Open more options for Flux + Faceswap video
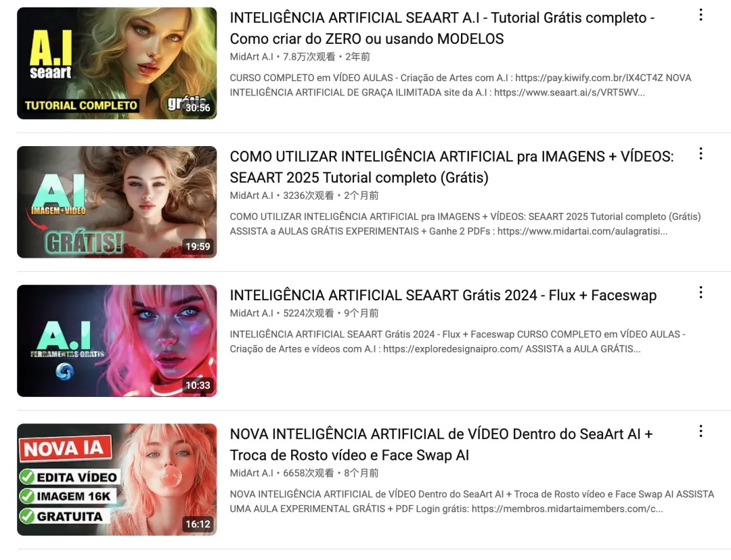This screenshot has height=560, width=731. point(701,293)
